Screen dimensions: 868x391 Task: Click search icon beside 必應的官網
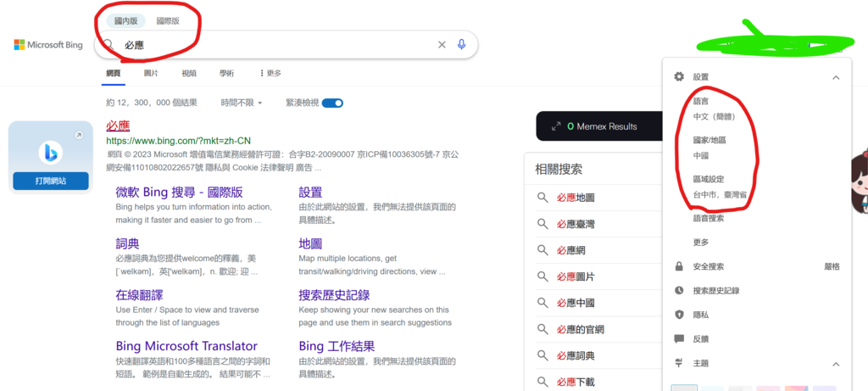(542, 330)
